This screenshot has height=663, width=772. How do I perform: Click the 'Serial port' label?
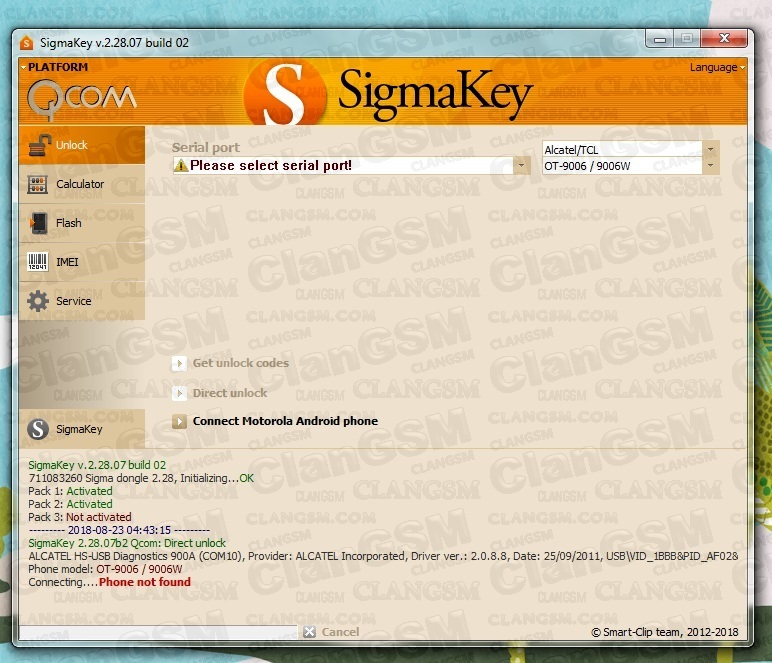click(206, 147)
